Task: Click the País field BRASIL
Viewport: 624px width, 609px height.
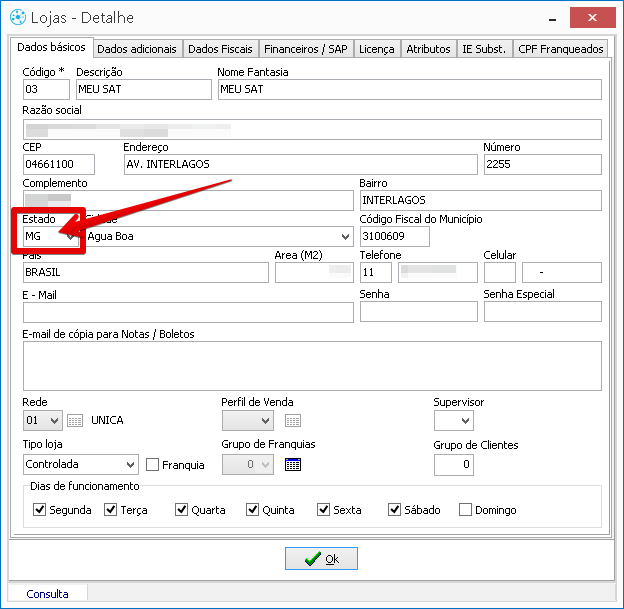Action: [x=146, y=272]
